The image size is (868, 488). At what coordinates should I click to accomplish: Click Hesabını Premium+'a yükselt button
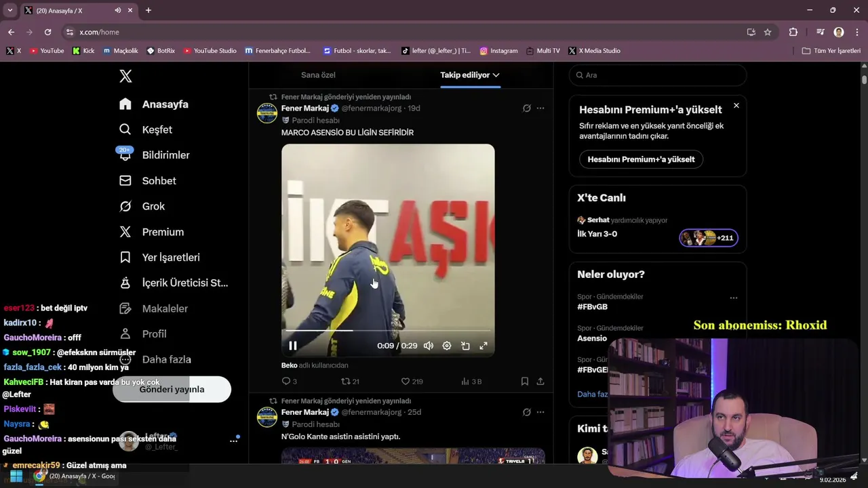pos(641,159)
